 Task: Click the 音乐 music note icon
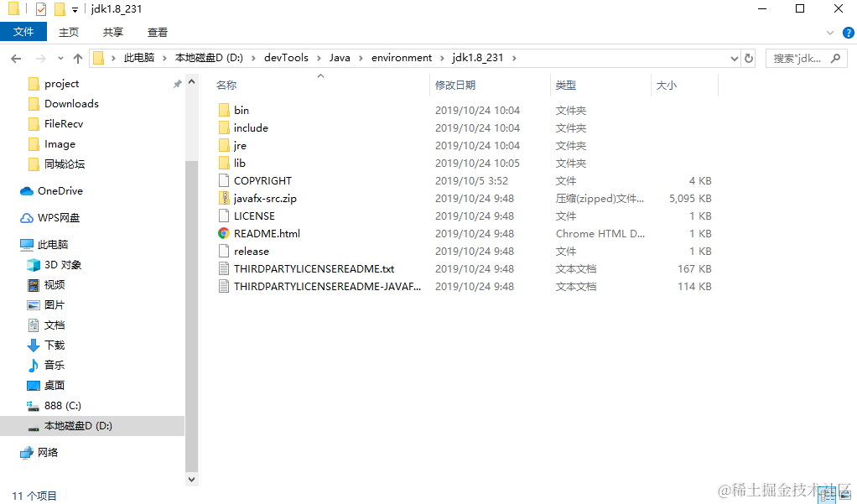[x=34, y=365]
